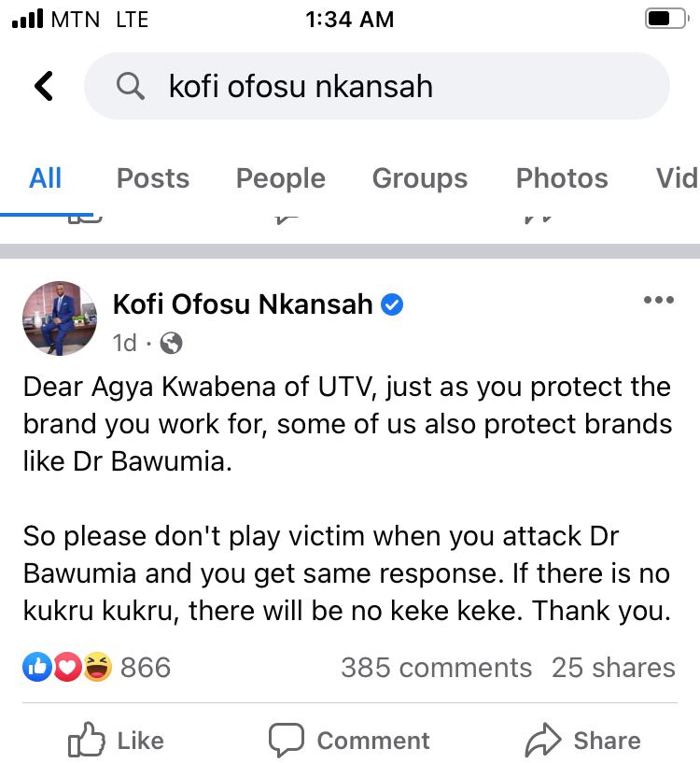Tap the blue verified badge icon
The image size is (700, 763).
point(393,304)
